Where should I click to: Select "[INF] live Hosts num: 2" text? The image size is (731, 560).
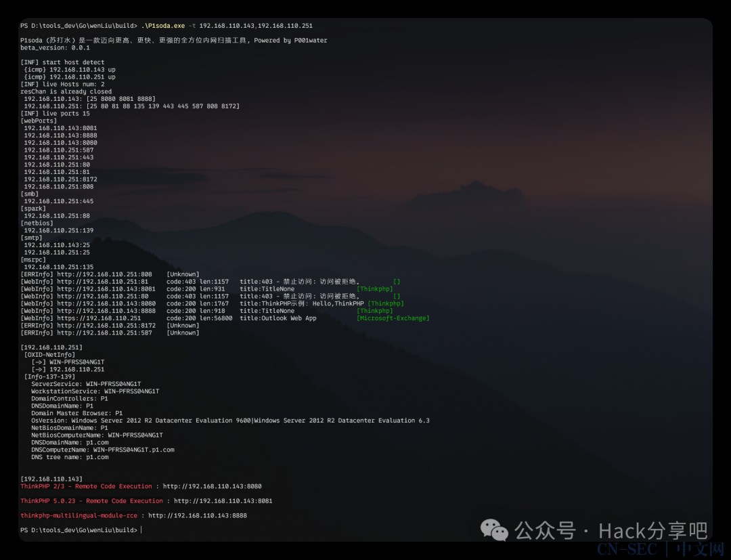62,85
